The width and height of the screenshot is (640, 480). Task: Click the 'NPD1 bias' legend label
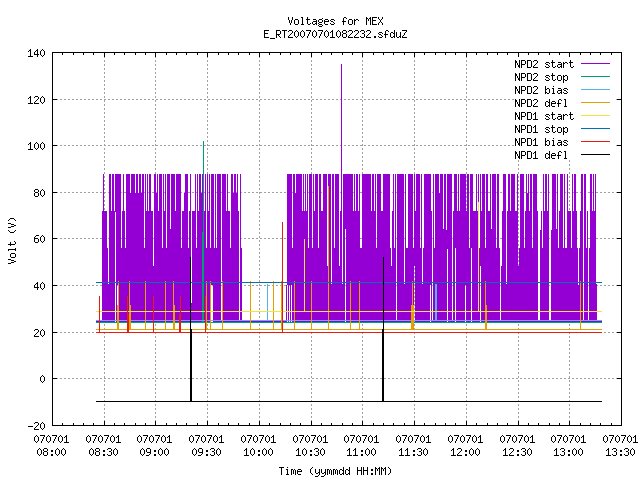coord(541,142)
